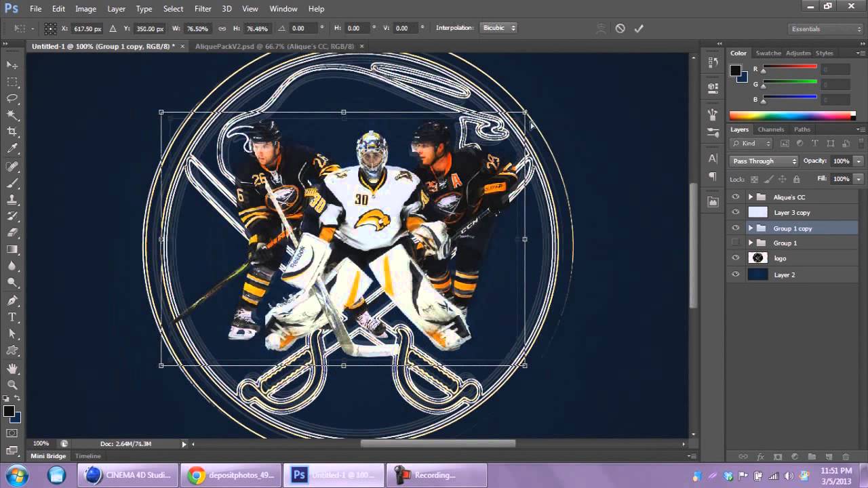
Task: Click the Windows Start button
Action: point(16,474)
